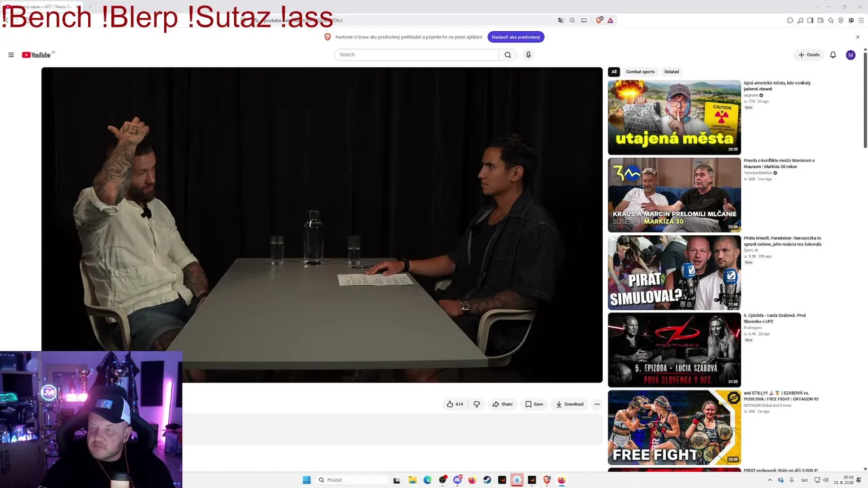868x488 pixels.
Task: Open the FREE FIGHT video thumbnail
Action: coord(674,428)
